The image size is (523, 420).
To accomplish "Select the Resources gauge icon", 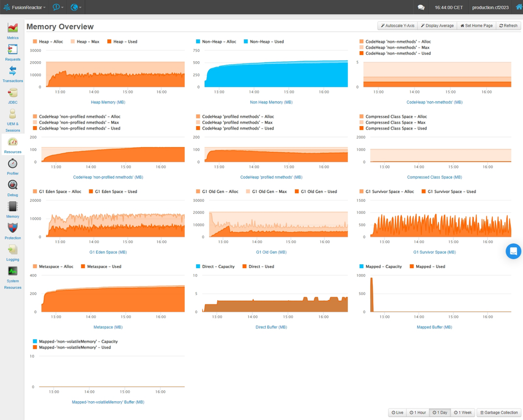I will point(13,142).
